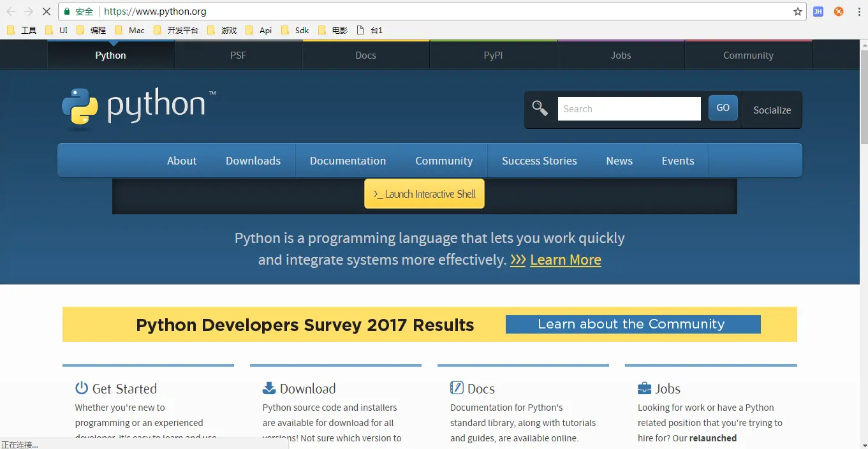
Task: Open the Mac bookmark folder
Action: tap(130, 30)
